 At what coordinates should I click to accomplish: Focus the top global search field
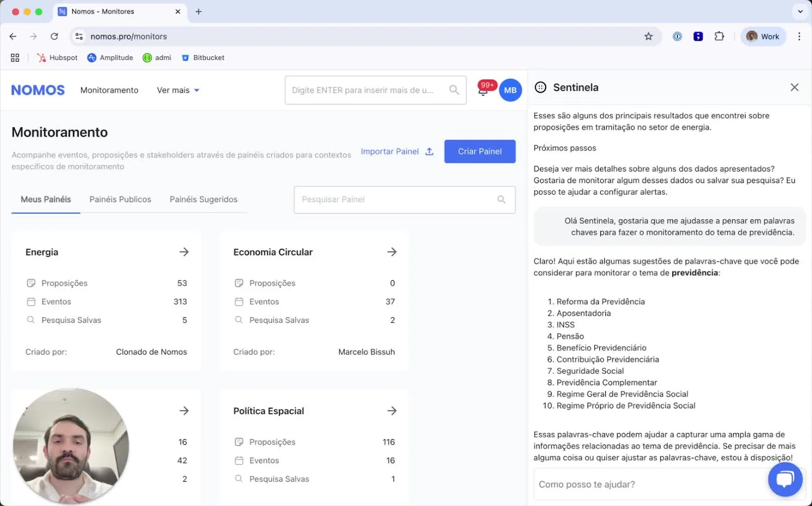pyautogui.click(x=376, y=90)
